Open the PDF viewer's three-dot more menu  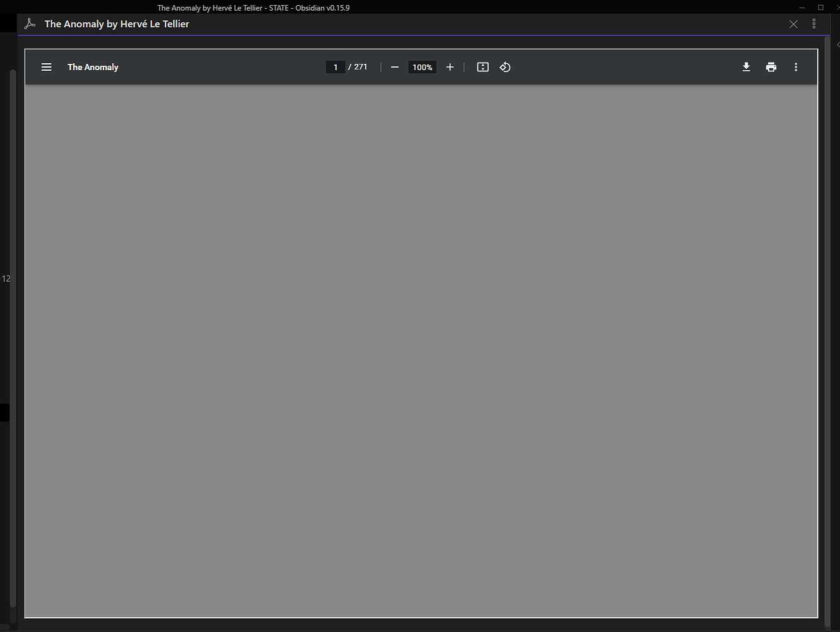[796, 67]
